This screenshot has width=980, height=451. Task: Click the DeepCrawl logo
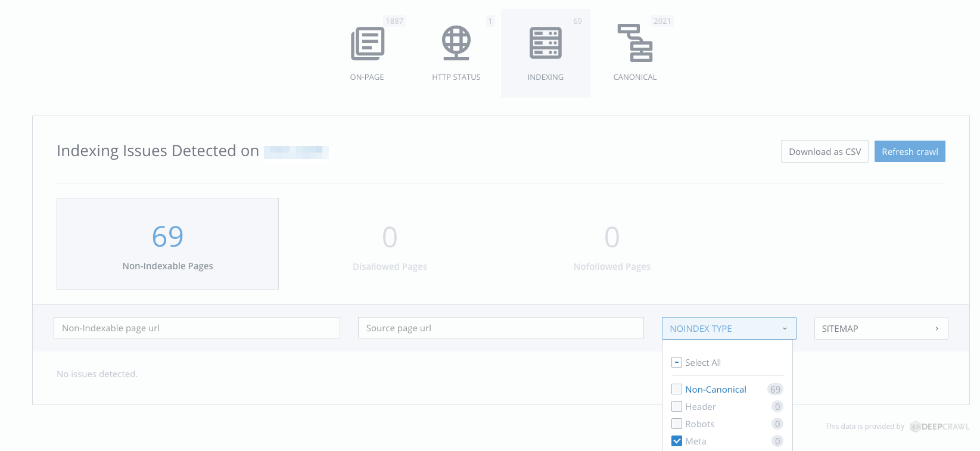[940, 427]
